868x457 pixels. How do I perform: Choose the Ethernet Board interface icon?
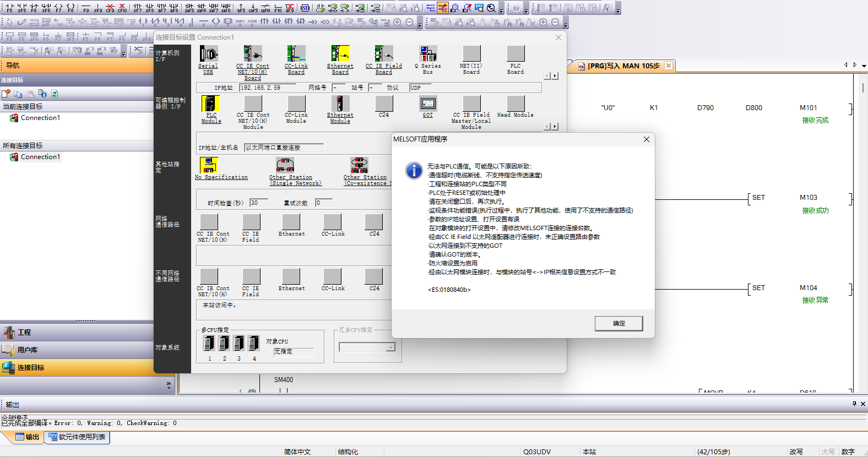coord(340,54)
